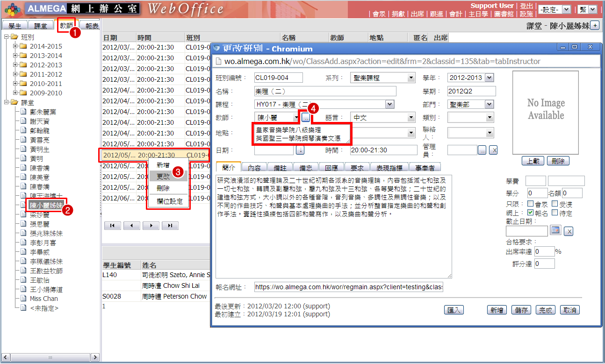The width and height of the screenshot is (605, 364).
Task: Clear the 管理員 field with X button
Action: tap(493, 150)
